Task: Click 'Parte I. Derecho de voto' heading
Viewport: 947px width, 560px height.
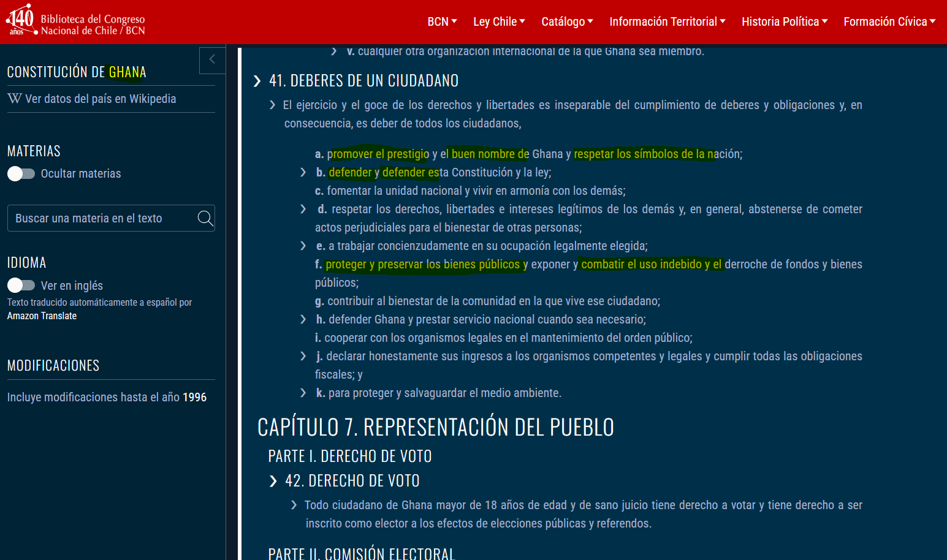Action: pos(350,456)
